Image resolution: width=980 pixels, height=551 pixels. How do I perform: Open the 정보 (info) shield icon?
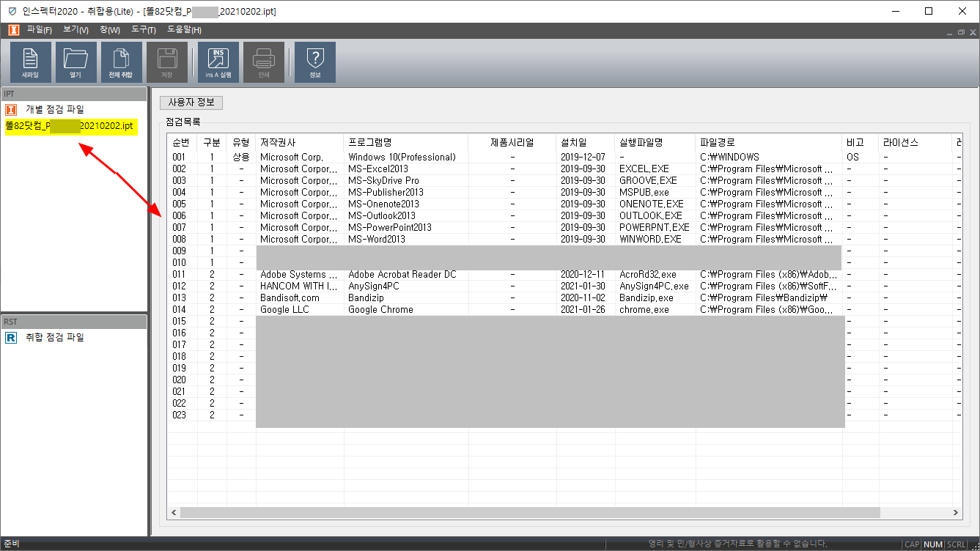click(x=315, y=62)
